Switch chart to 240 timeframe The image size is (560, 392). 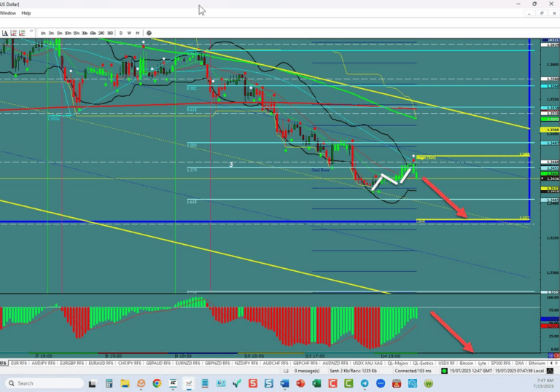coord(101,34)
